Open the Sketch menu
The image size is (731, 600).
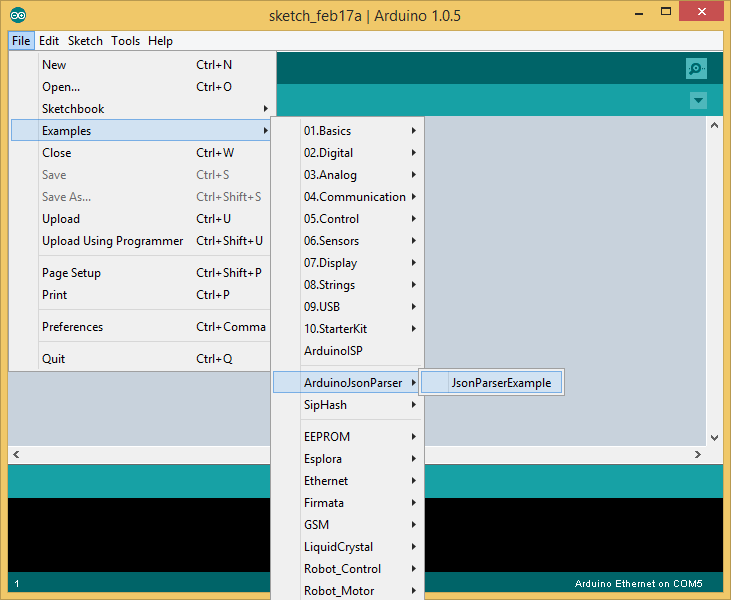(x=85, y=41)
